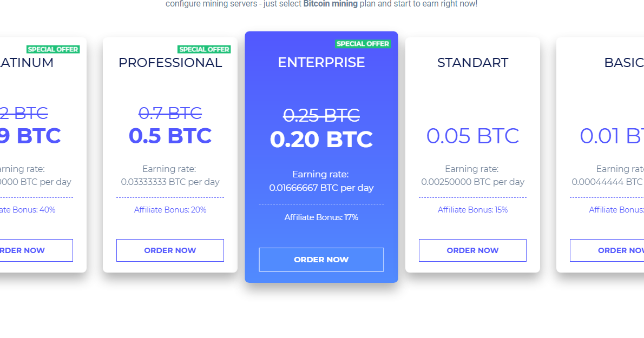Click the Affiliate Bonus 17% text on ENTERPRISE
644x338 pixels.
coord(321,217)
